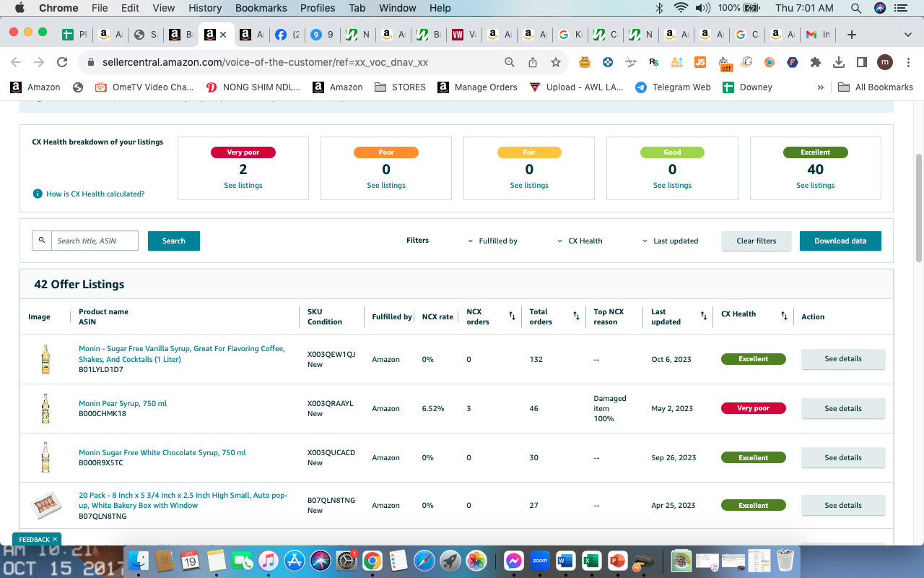Show hidden bookmarks with the double chevron
The image size is (924, 578).
[x=820, y=87]
